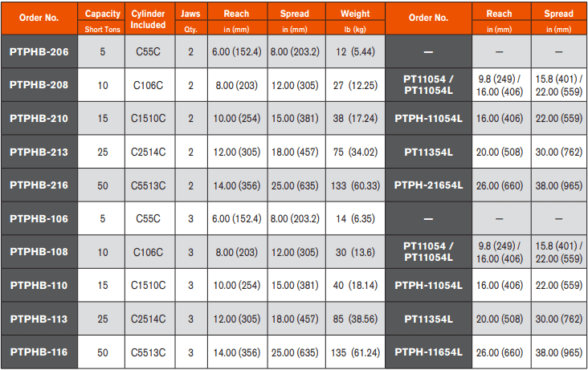Image resolution: width=588 pixels, height=370 pixels.
Task: Click the PTPHB-116 order number
Action: (x=39, y=352)
